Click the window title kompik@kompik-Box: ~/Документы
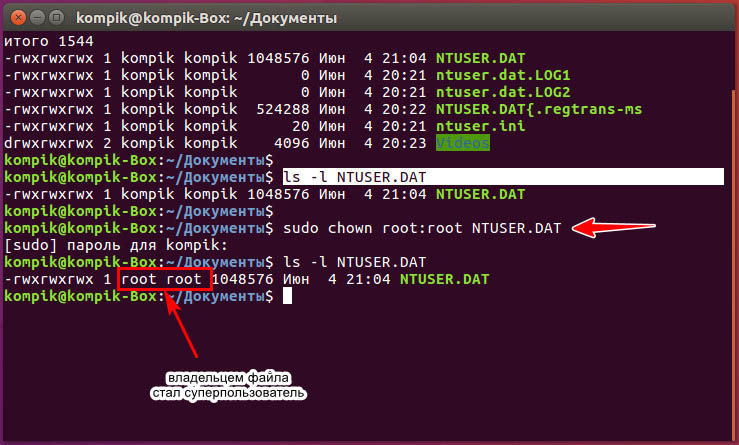This screenshot has height=445, width=739. (x=206, y=18)
